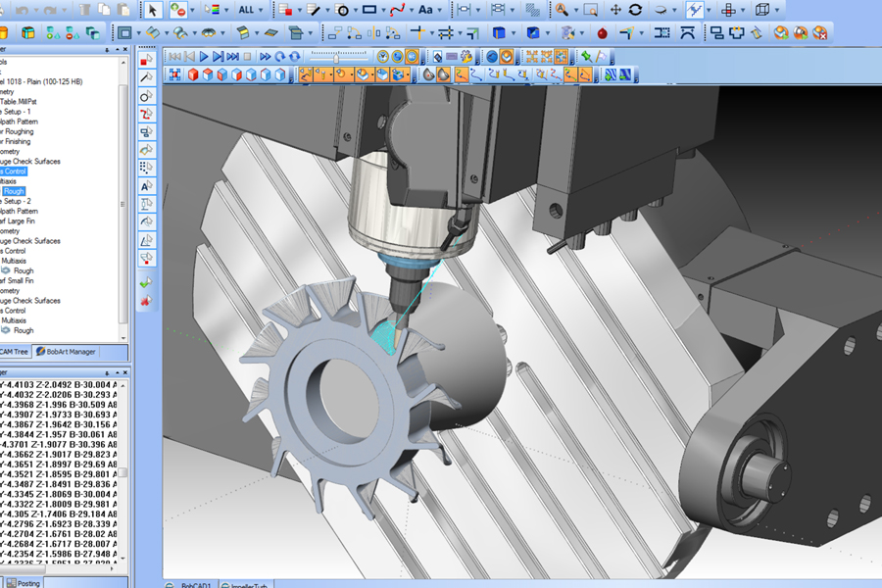Toggle the highlighted toolpath segment icon
This screenshot has width=882, height=588.
pos(570,74)
